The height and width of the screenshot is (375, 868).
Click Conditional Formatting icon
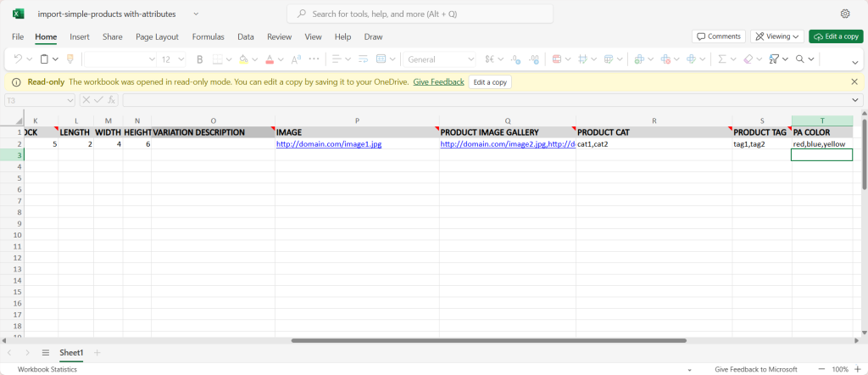(x=556, y=59)
